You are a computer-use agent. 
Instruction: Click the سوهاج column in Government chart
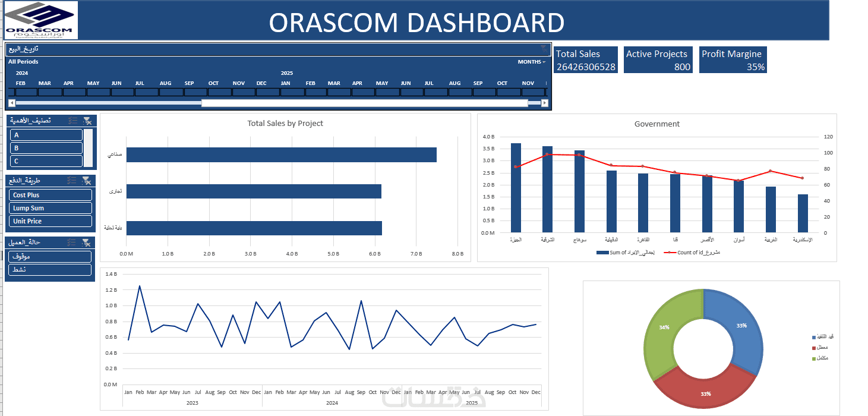(579, 191)
